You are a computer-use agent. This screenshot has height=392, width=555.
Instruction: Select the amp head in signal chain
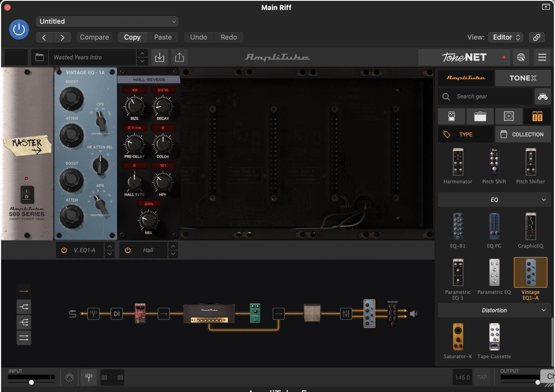[209, 314]
